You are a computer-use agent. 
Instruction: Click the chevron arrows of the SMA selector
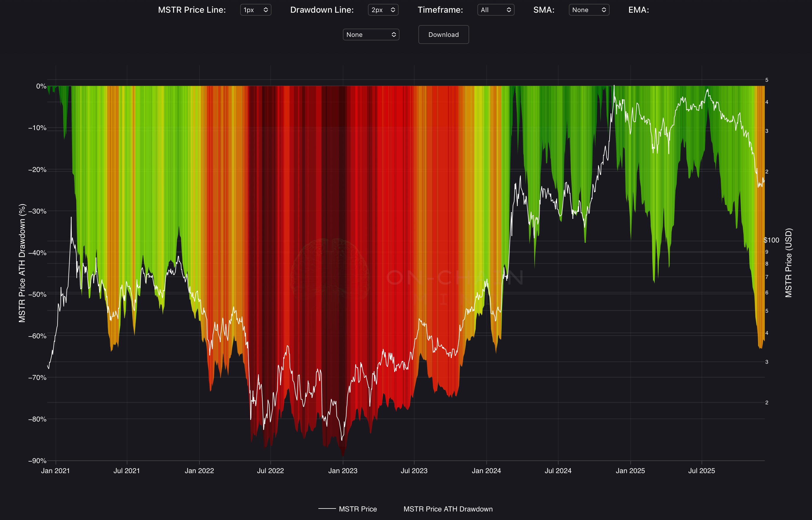click(x=604, y=10)
